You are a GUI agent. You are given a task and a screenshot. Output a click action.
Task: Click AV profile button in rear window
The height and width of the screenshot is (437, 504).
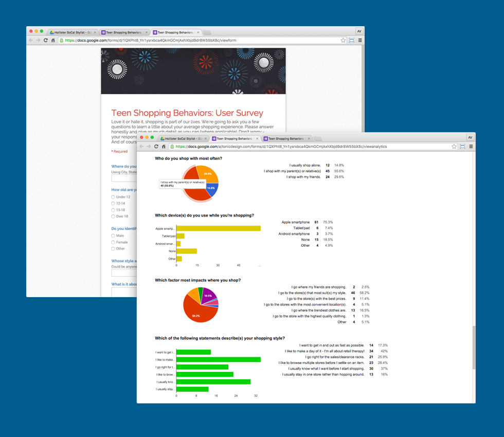(x=359, y=31)
